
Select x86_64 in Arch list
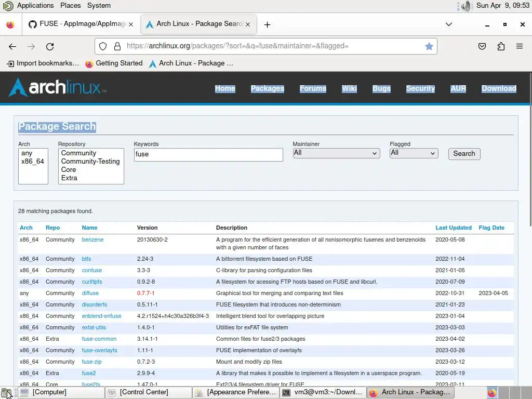tap(33, 162)
